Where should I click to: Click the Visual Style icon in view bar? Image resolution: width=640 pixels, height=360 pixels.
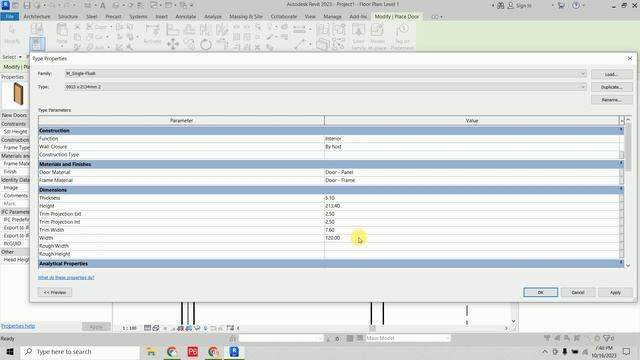pyautogui.click(x=156, y=328)
